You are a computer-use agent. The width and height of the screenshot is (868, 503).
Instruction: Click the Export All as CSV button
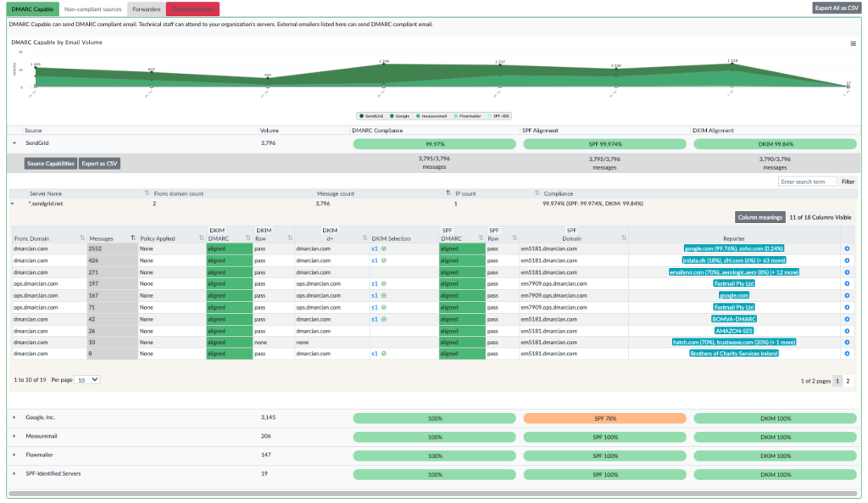tap(837, 8)
